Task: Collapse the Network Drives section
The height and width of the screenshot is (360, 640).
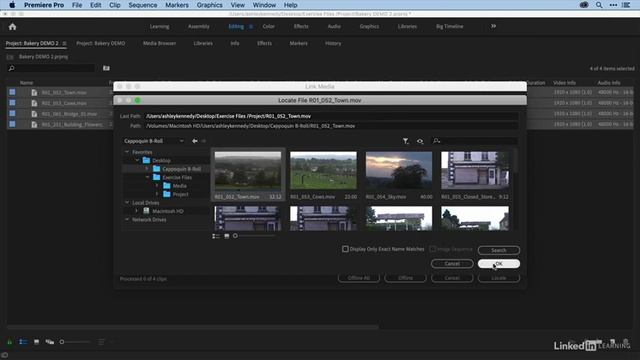Action: coord(127,220)
